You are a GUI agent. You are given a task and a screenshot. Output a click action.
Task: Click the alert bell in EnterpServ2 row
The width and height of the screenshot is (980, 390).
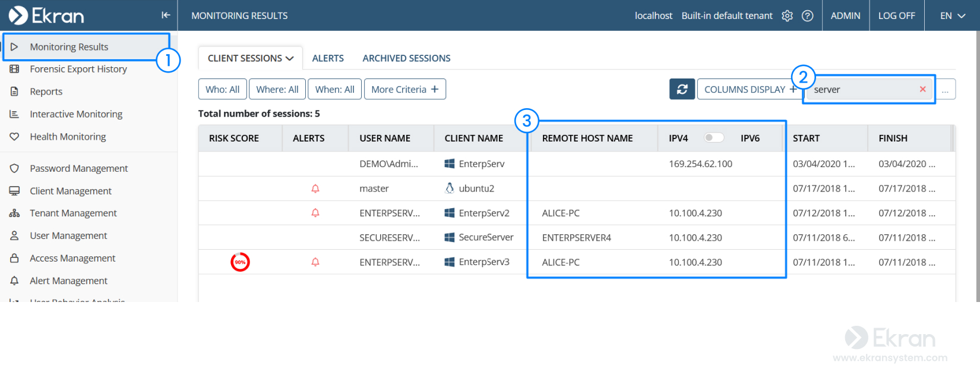[x=315, y=213]
